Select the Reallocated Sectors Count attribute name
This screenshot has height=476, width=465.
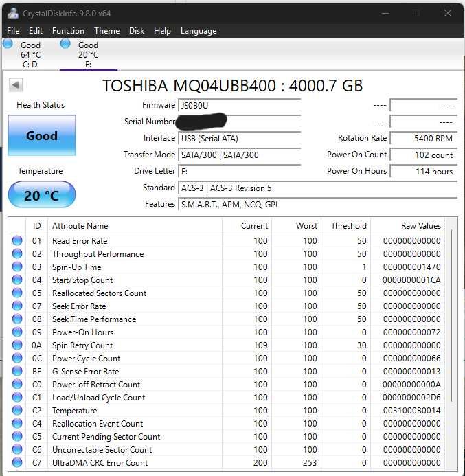[100, 293]
